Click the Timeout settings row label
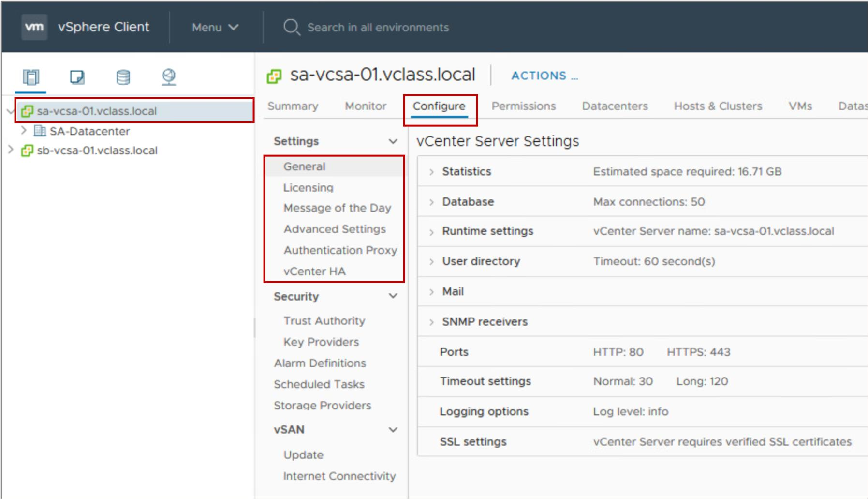Screen dimensions: 868x499 coord(485,381)
